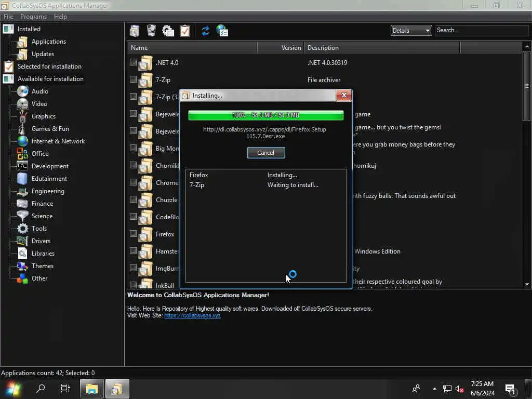Select Firefox Installing row in queue

coord(265,175)
